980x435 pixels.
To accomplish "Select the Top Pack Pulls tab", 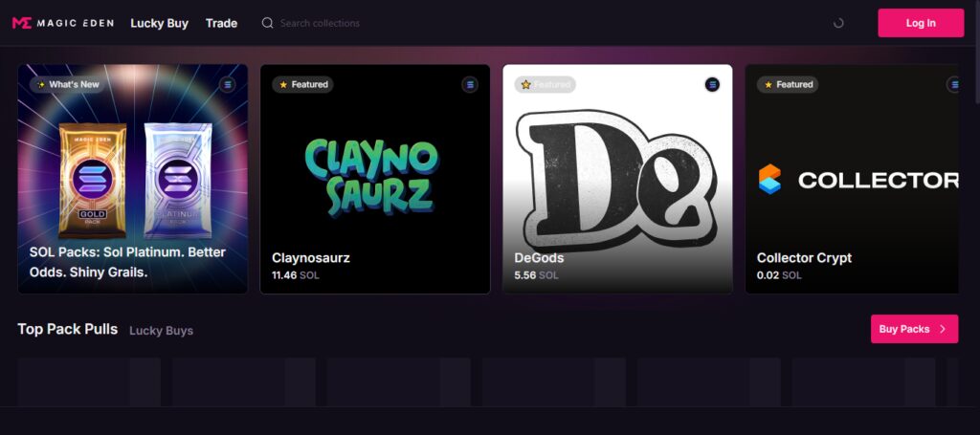I will [68, 329].
